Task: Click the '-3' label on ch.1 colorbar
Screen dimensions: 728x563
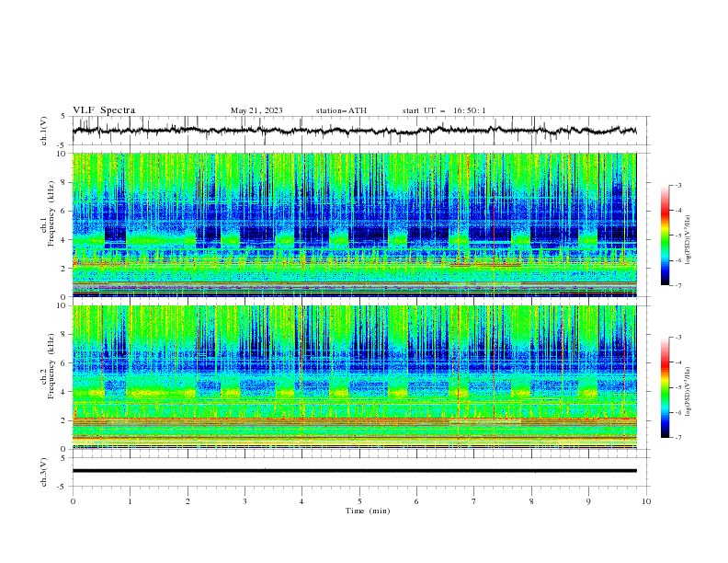Action: click(x=678, y=185)
